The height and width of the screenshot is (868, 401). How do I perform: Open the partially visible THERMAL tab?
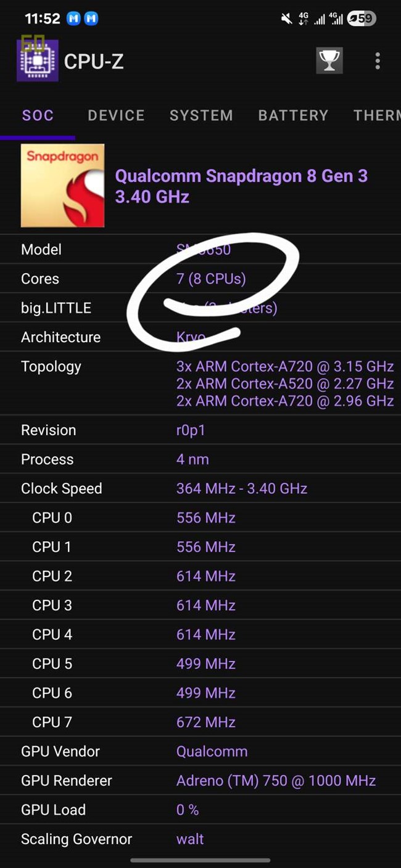(376, 115)
